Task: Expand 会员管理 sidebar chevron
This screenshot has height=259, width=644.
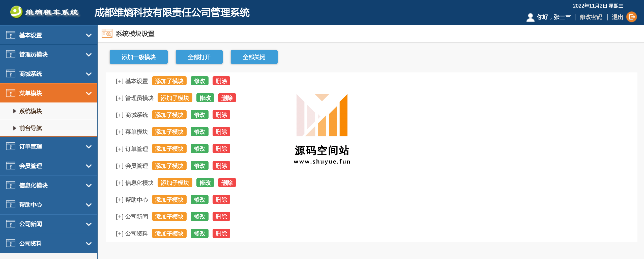Action: click(89, 166)
